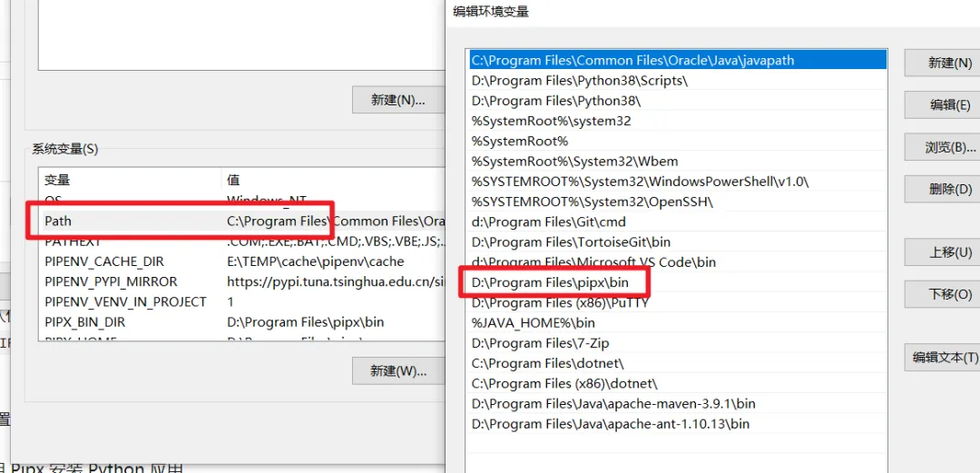Screen dimensions: 980x473
Task: Click 新建(N)... under user variables
Action: (x=398, y=100)
